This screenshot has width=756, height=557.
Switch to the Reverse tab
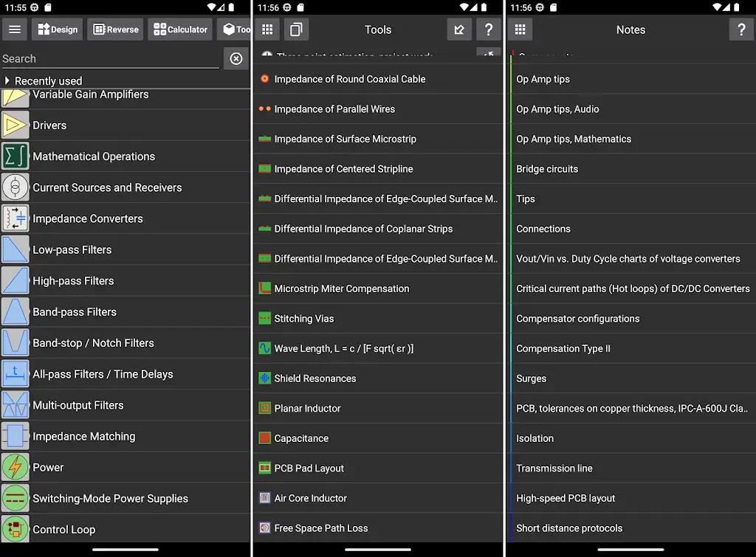point(115,30)
